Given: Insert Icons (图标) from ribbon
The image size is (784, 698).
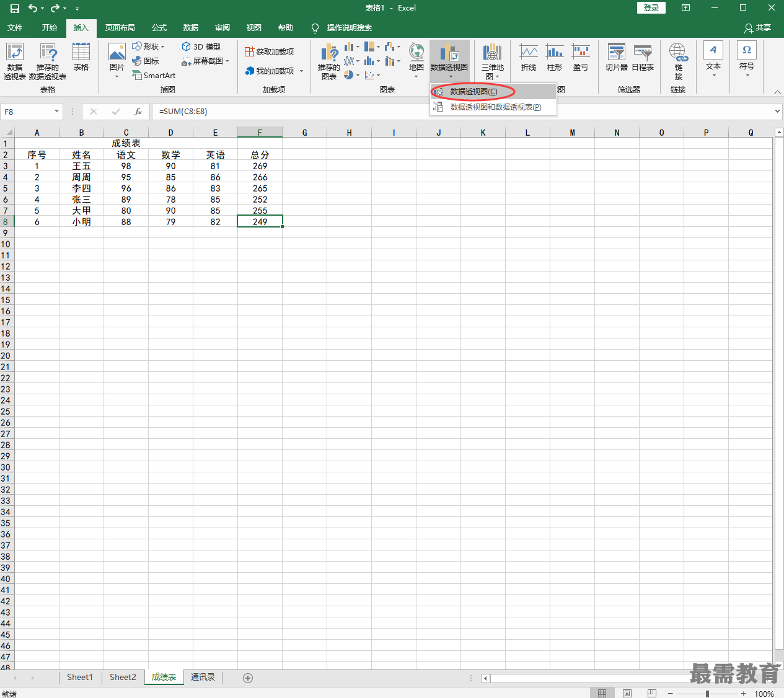Looking at the screenshot, I should [x=146, y=61].
